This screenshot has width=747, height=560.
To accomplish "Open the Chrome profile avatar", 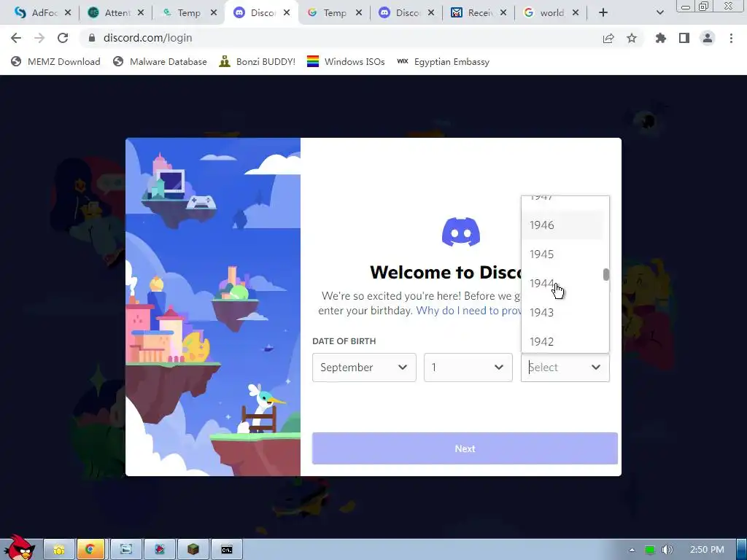I will click(x=708, y=38).
